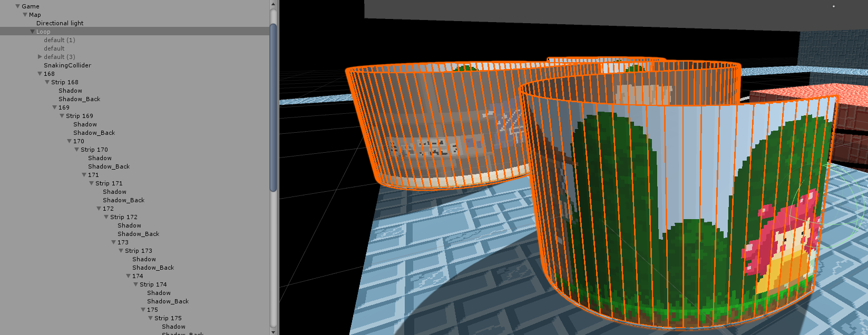The image size is (868, 335).
Task: Click the hierarchy vertical scrollbar thumb
Action: 273,107
